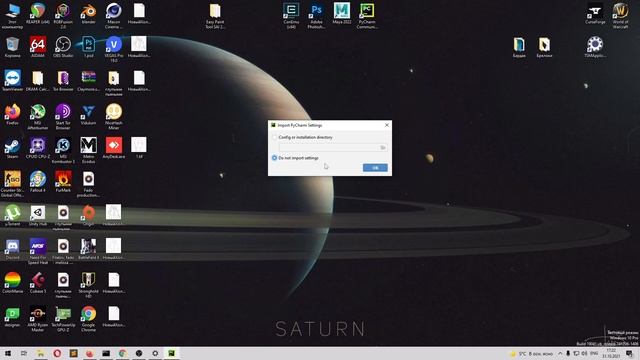Image resolution: width=640 pixels, height=360 pixels.
Task: Launch the Need For Speed Heat shortcut
Action: (x=38, y=251)
